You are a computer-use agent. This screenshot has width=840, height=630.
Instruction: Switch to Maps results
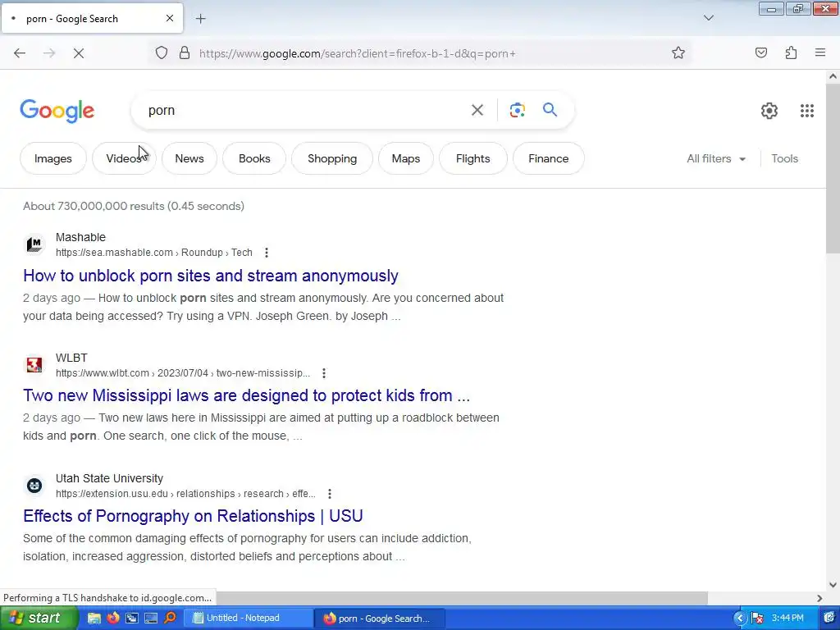(x=405, y=158)
